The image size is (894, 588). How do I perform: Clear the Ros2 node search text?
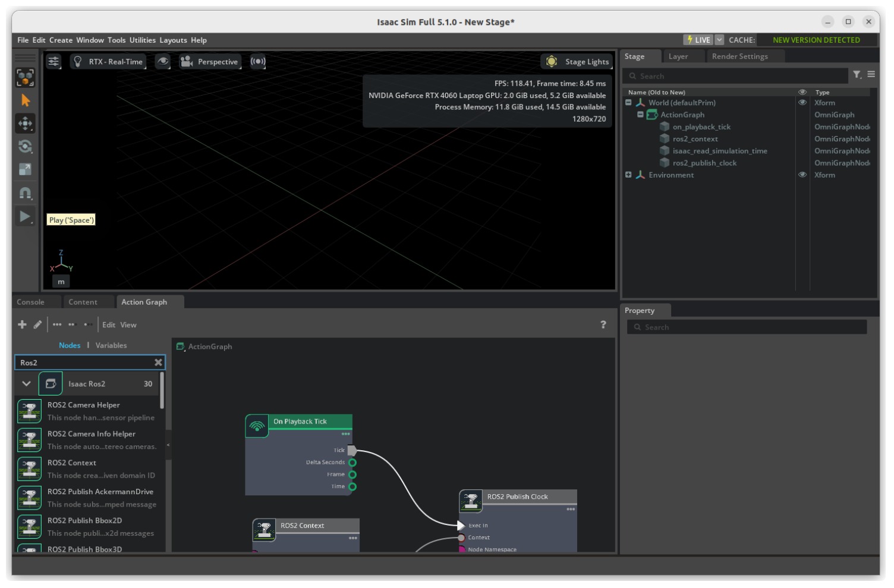click(158, 362)
